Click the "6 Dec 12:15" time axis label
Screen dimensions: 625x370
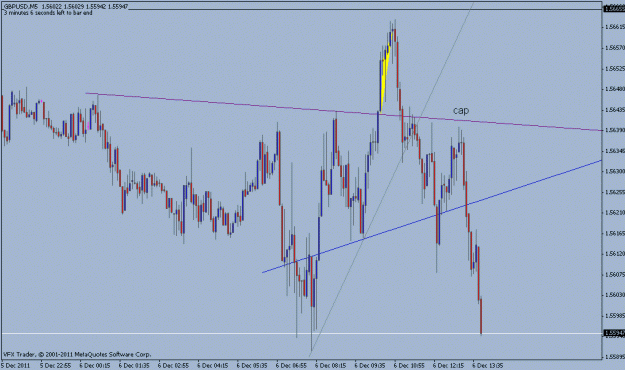click(x=449, y=365)
